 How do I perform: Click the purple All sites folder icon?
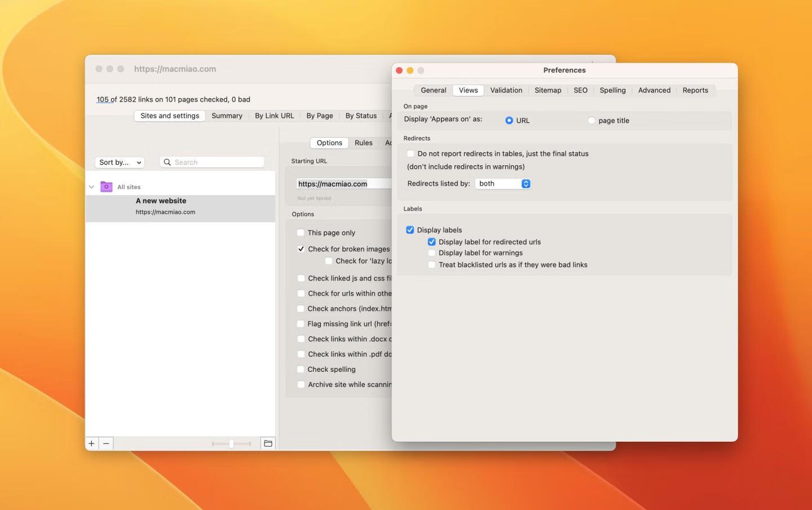pos(106,187)
